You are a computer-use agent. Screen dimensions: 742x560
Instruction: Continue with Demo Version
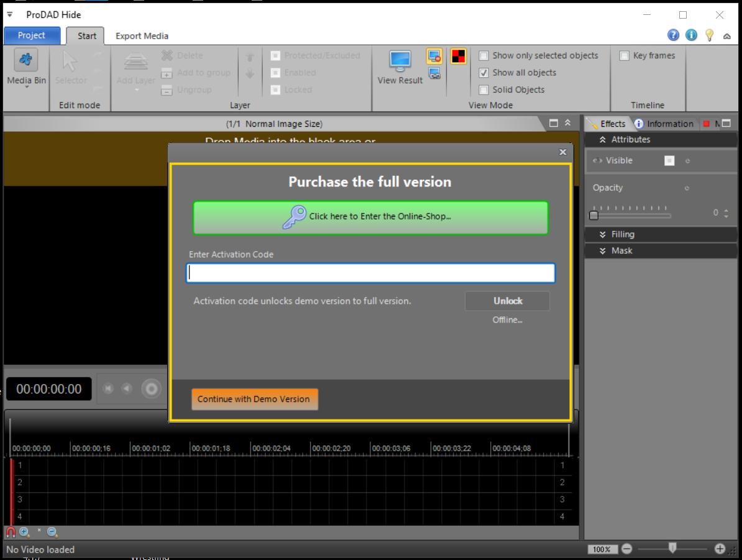click(255, 399)
